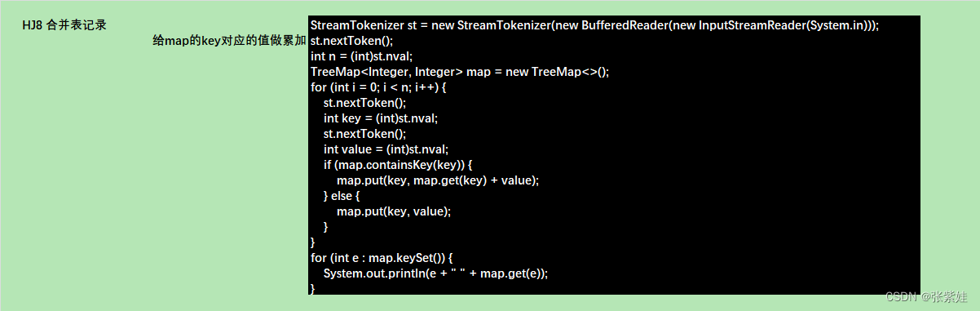
Task: Click the StreamTokenizer declaration code line
Action: coord(594,24)
